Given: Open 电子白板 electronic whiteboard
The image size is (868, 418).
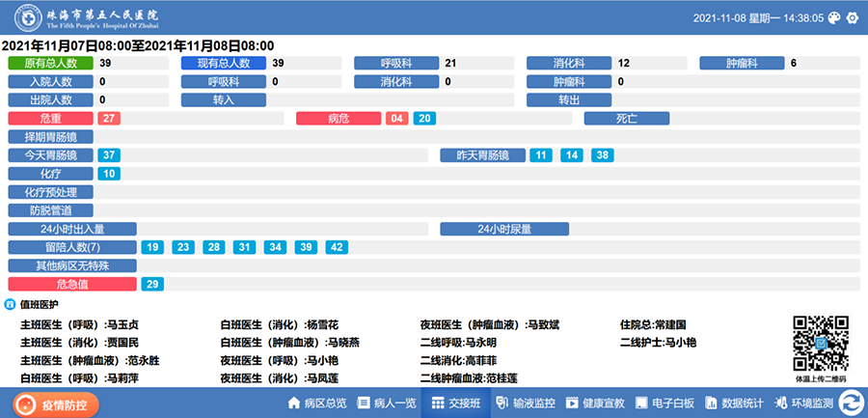Looking at the screenshot, I should (665, 403).
